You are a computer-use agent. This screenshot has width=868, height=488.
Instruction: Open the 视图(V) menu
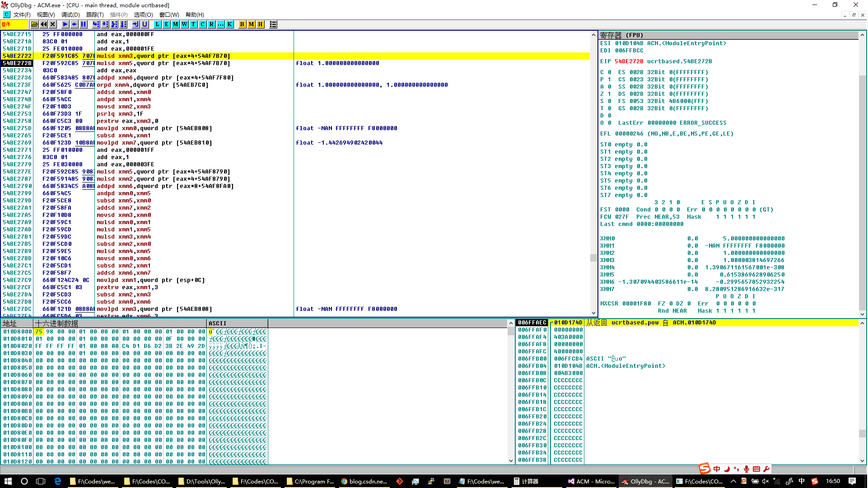click(x=46, y=15)
